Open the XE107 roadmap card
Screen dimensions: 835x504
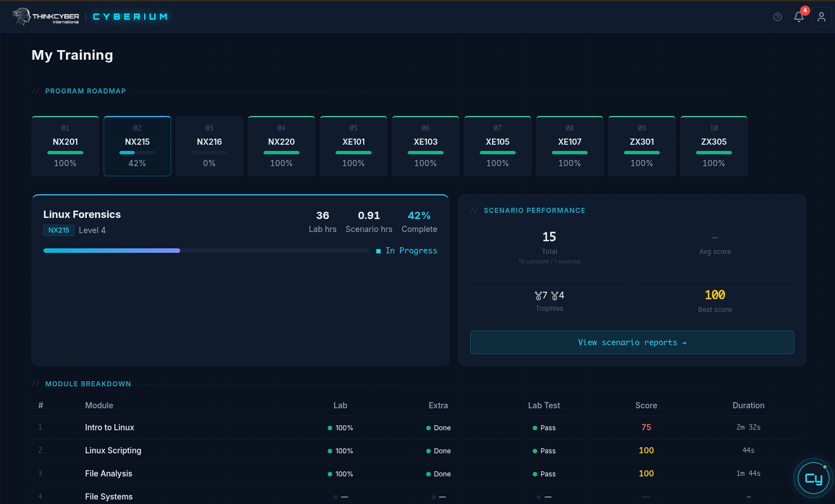coord(570,146)
